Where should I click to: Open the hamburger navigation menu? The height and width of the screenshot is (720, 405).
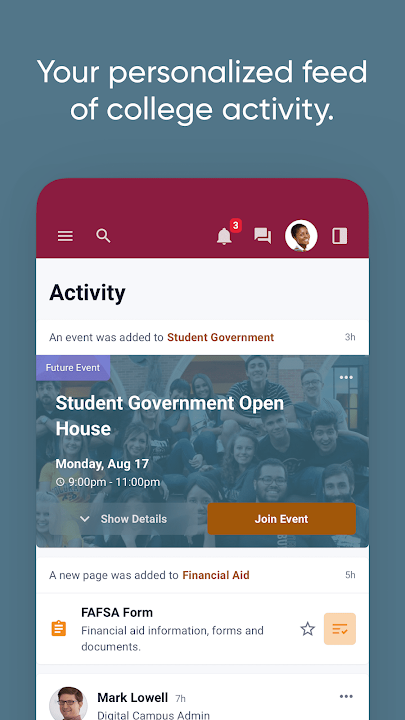(x=65, y=236)
